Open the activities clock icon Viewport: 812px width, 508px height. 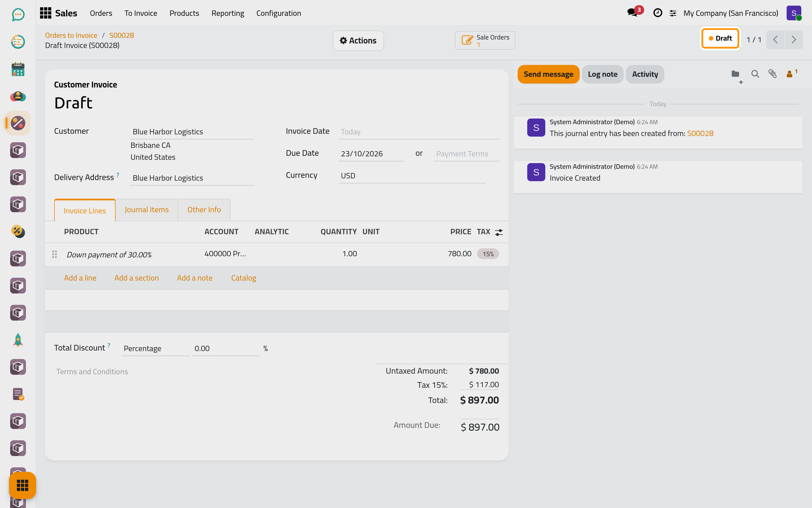tap(658, 13)
